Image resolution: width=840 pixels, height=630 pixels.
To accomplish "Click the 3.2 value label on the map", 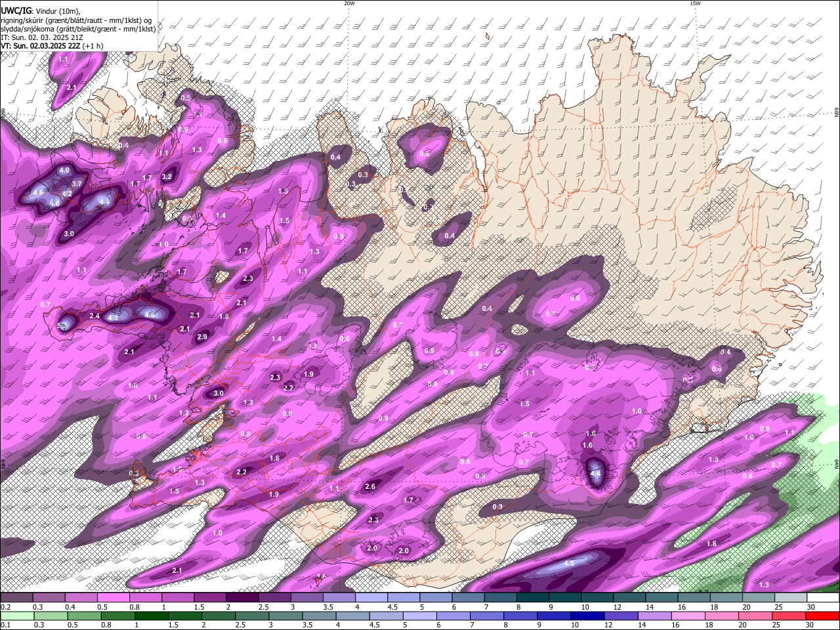I will [167, 176].
